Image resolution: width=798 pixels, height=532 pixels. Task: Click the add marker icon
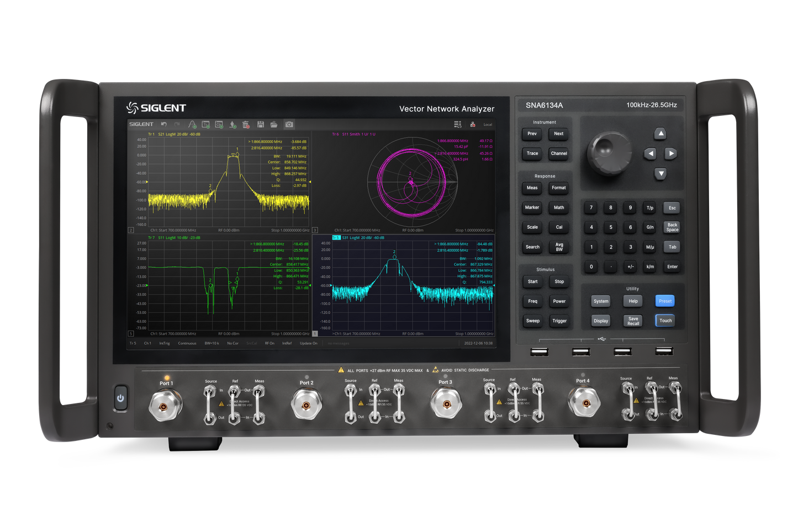[x=232, y=125]
